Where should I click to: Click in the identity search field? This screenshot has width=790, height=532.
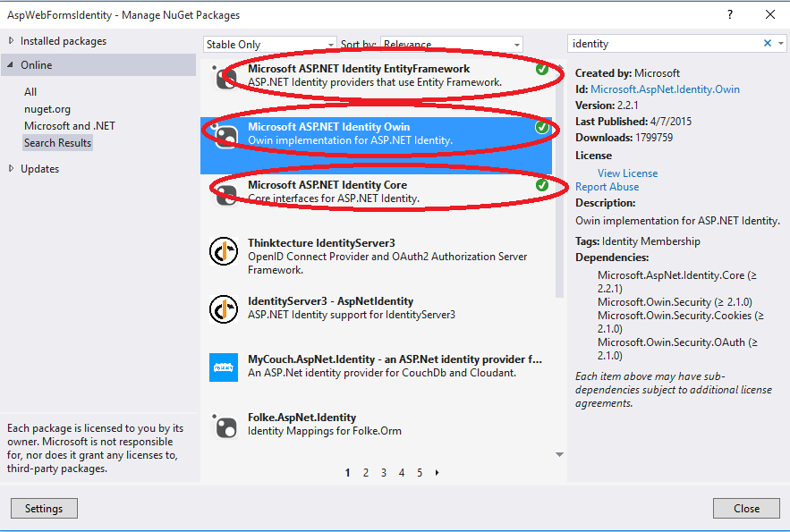click(665, 44)
